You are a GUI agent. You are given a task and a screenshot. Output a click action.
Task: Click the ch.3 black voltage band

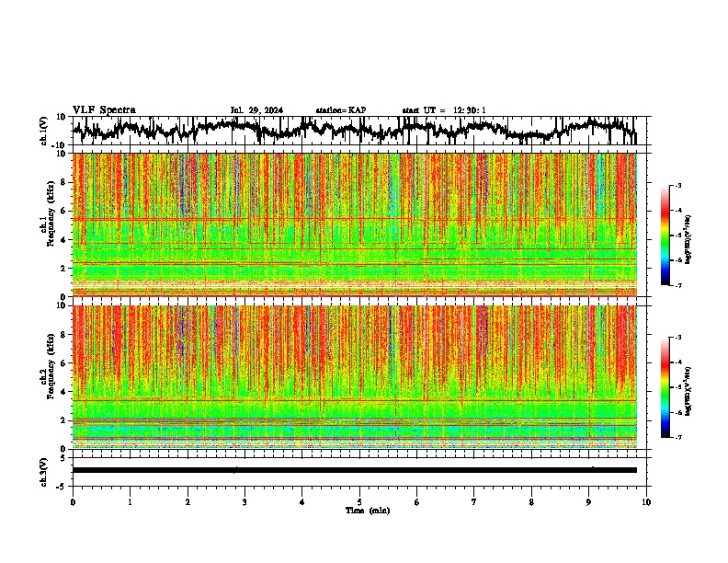(x=355, y=470)
